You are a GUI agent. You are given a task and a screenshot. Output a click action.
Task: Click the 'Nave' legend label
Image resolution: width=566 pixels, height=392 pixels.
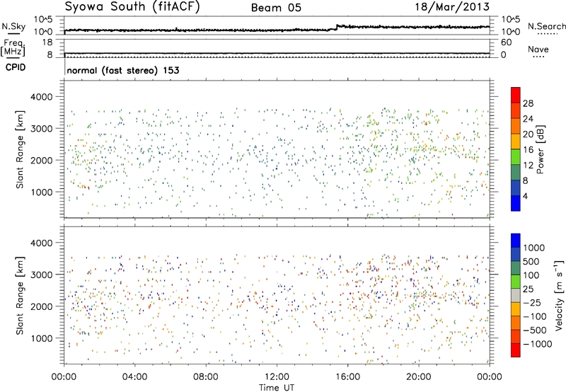point(538,49)
